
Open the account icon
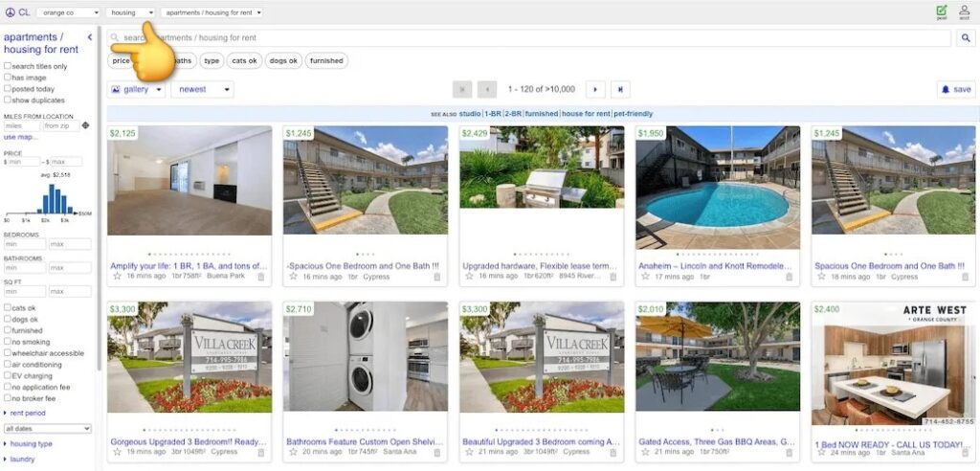[x=965, y=11]
